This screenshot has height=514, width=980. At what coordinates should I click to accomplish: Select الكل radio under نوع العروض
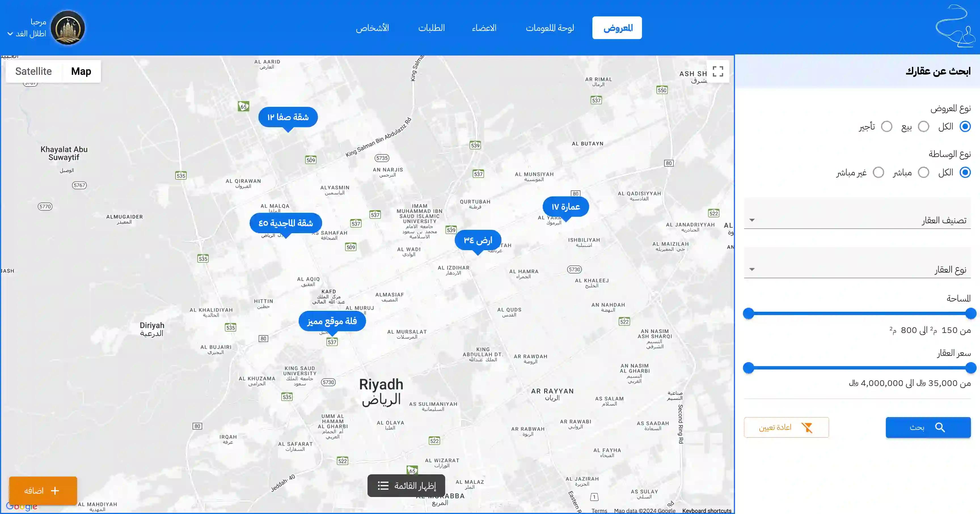(x=965, y=127)
